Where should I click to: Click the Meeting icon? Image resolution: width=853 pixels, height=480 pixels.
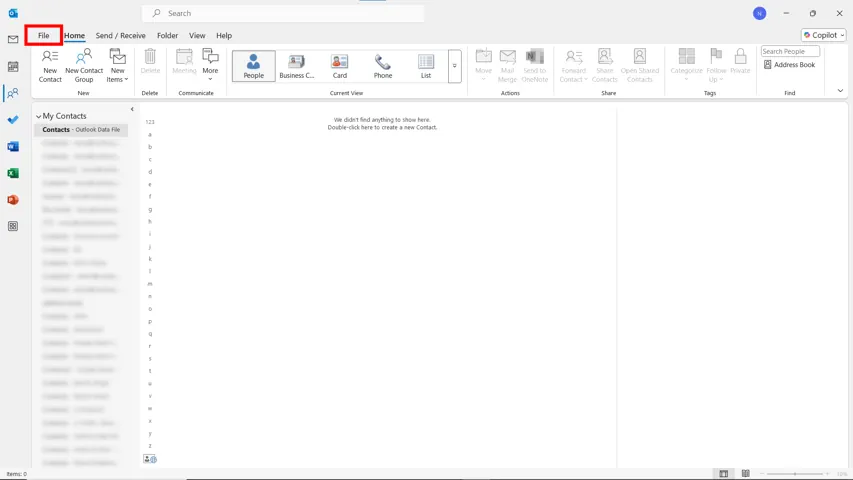pos(184,61)
